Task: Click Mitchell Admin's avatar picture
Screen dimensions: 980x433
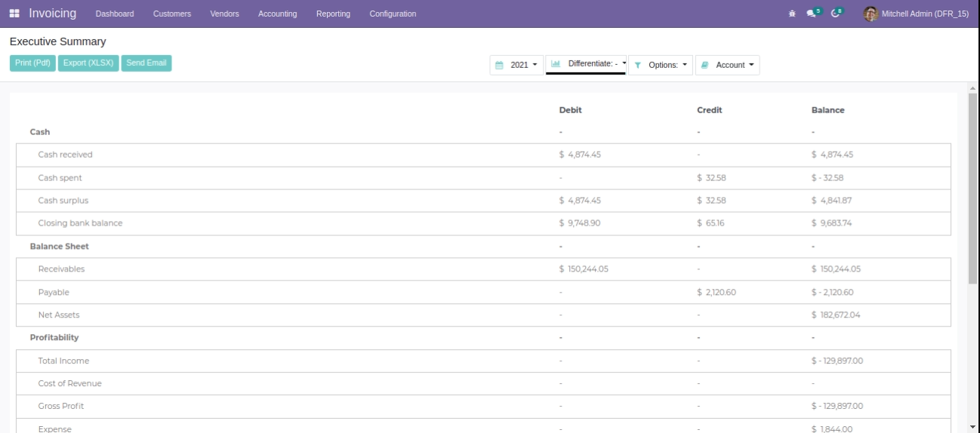Action: click(x=871, y=14)
